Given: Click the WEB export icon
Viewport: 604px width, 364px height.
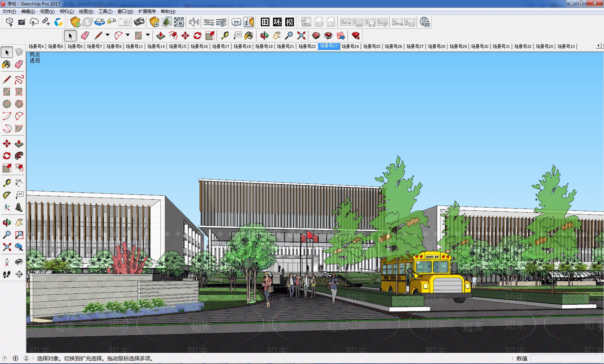Looking at the screenshot, I should tap(331, 22).
